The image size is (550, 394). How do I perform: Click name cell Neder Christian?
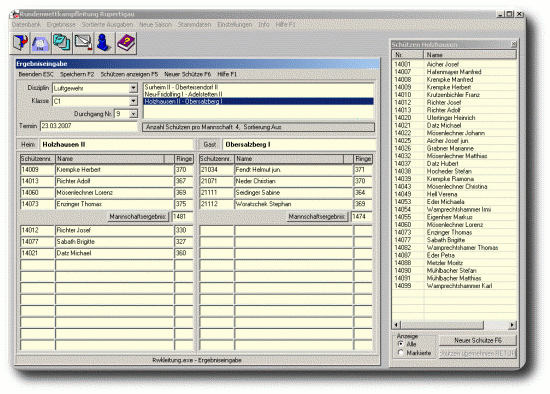[x=294, y=181]
